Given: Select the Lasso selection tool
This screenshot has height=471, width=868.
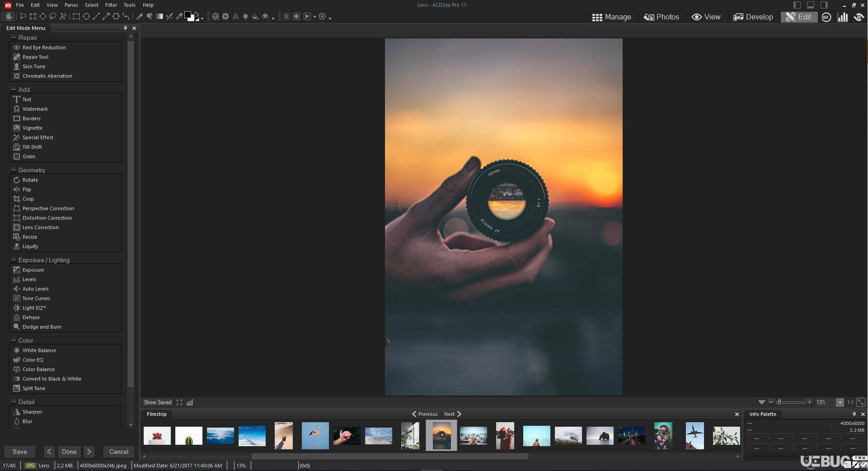Looking at the screenshot, I should (52, 16).
